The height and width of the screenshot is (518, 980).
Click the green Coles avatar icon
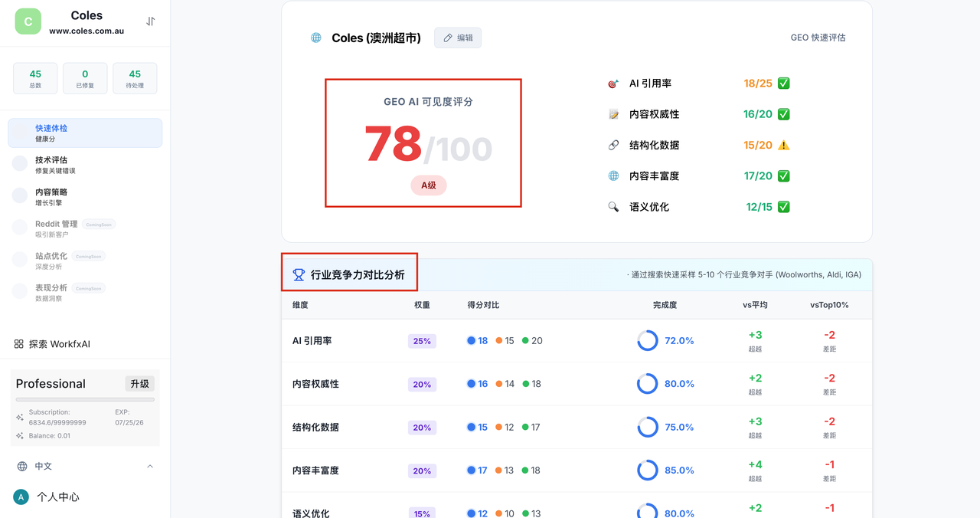tap(28, 21)
